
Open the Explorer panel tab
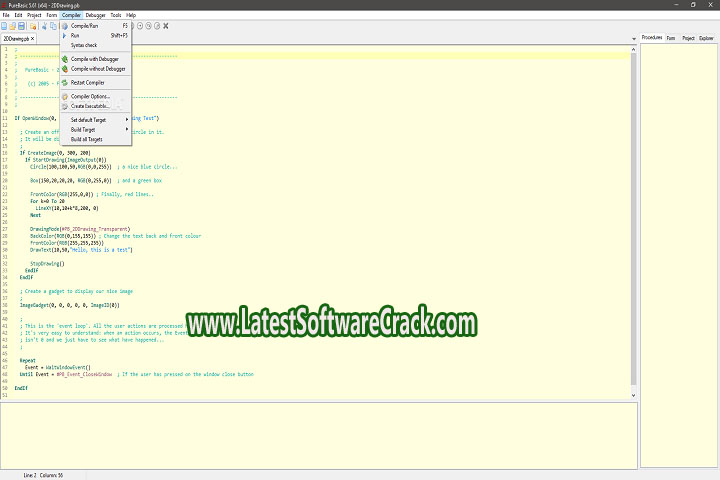706,38
